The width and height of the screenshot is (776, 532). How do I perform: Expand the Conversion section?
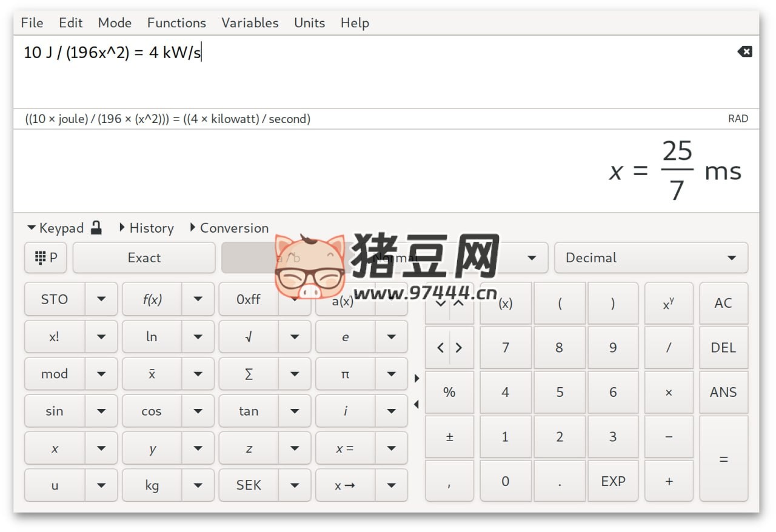pyautogui.click(x=229, y=228)
